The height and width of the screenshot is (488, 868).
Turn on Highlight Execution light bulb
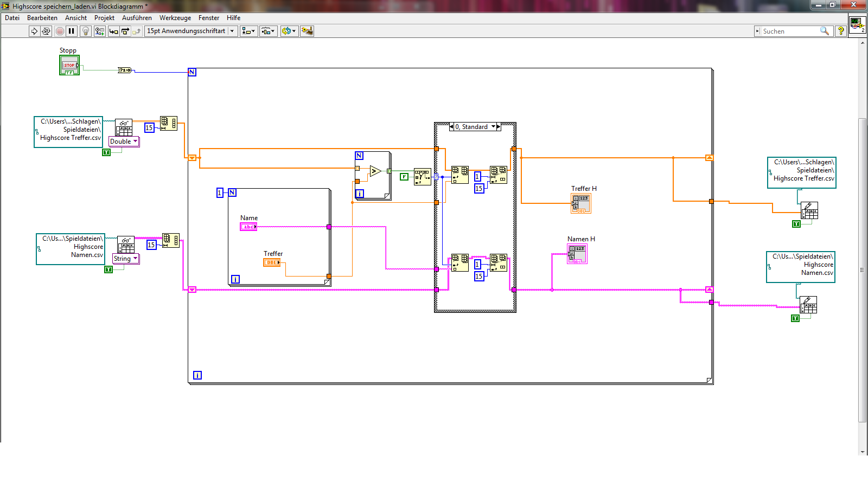pos(85,31)
